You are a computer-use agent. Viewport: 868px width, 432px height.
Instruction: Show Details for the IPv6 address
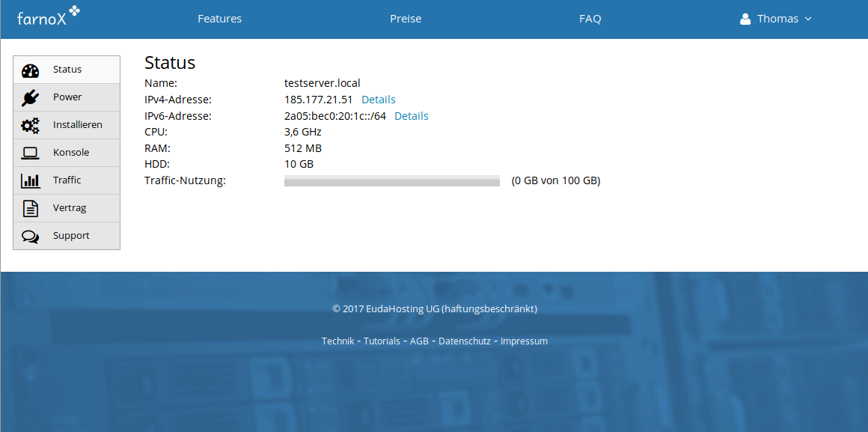(x=411, y=115)
